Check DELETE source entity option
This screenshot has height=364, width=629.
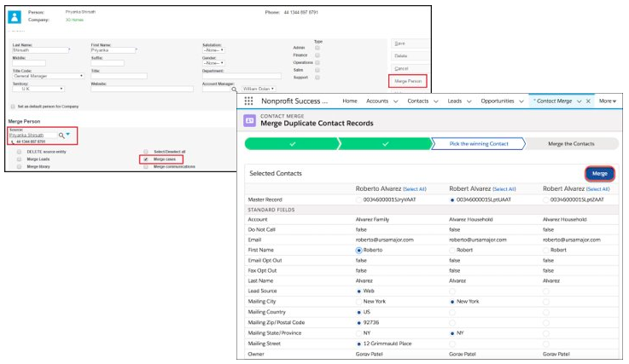(20, 152)
